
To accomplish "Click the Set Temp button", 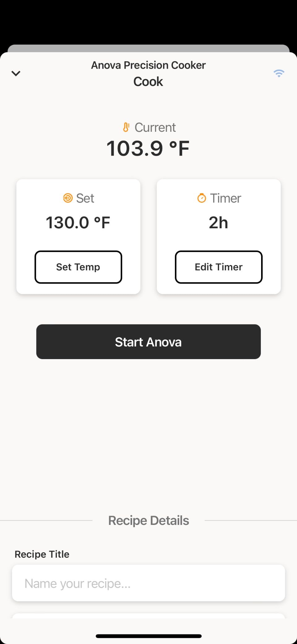I will click(x=78, y=267).
